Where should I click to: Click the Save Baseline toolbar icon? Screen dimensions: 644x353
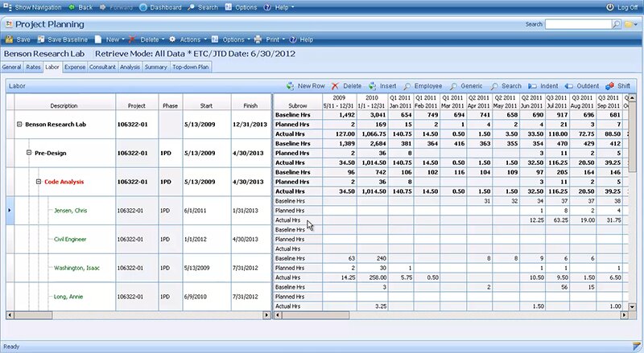pyautogui.click(x=40, y=39)
